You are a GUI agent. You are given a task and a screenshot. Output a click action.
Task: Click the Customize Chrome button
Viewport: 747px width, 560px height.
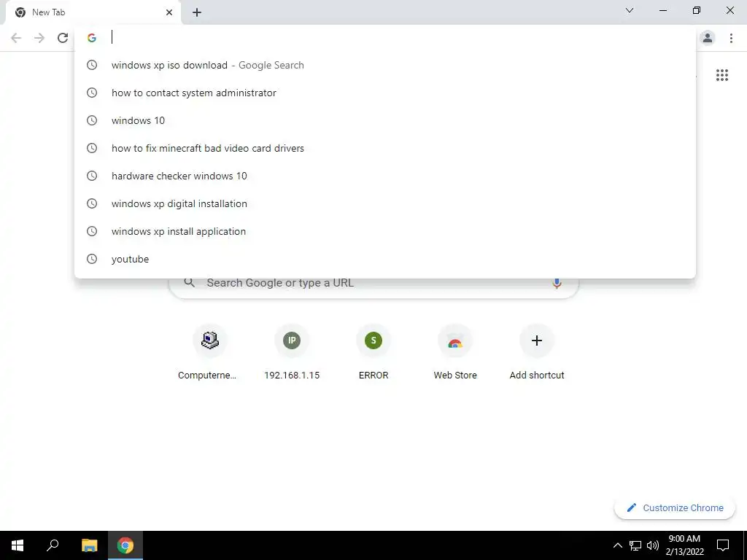tap(675, 507)
